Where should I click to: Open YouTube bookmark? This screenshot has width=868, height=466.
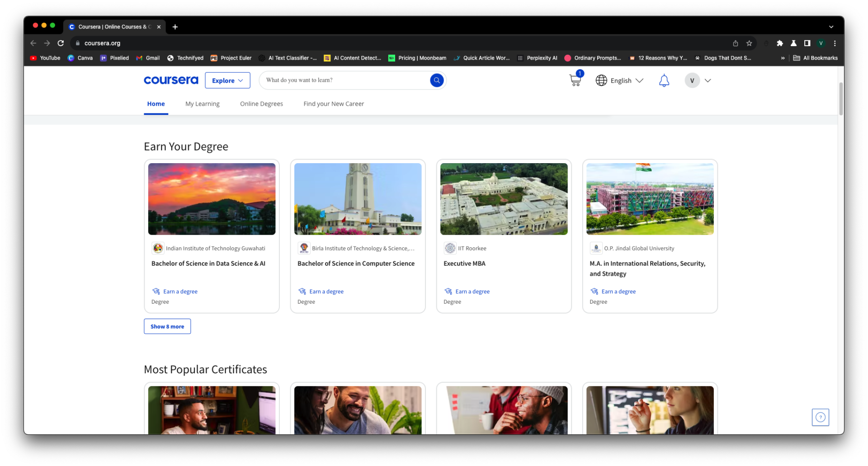point(45,58)
